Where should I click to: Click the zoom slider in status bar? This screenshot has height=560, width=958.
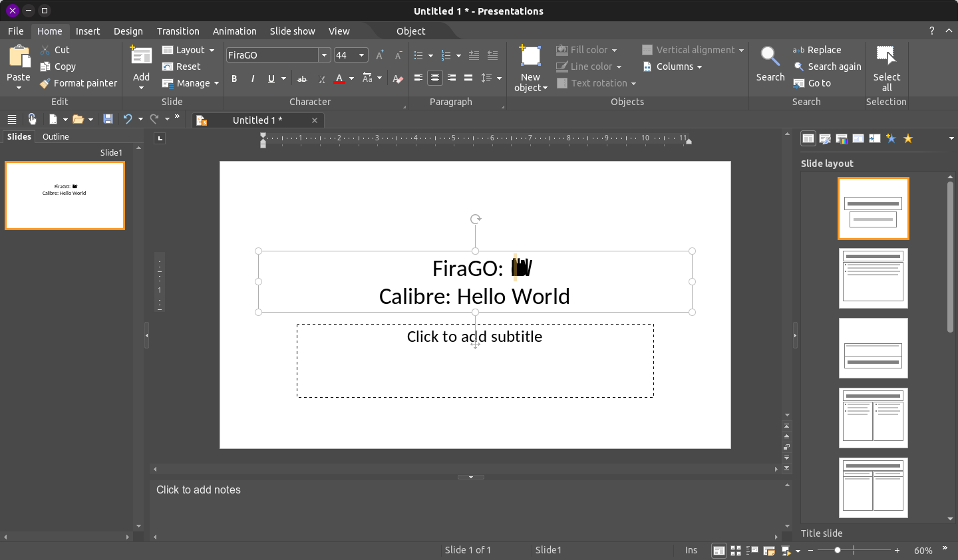pos(838,550)
